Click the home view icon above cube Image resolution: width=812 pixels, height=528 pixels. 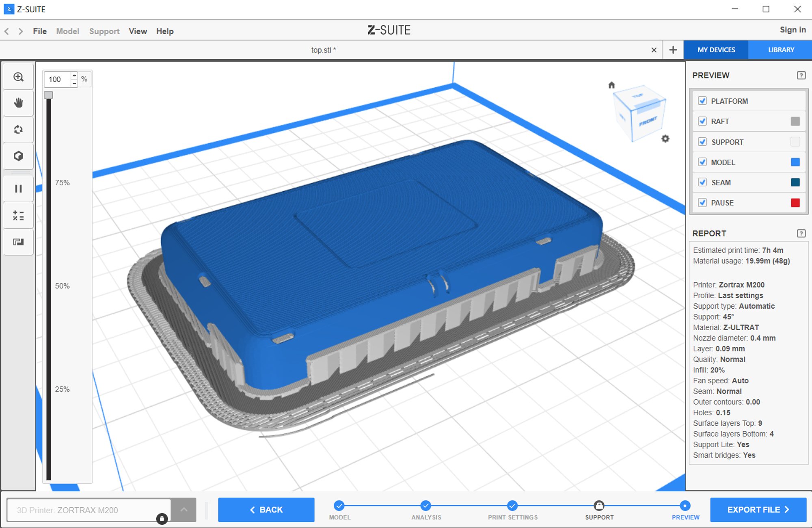[611, 85]
